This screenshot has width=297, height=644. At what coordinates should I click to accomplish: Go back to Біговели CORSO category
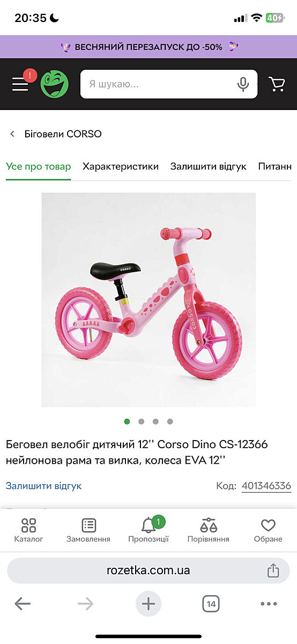56,134
